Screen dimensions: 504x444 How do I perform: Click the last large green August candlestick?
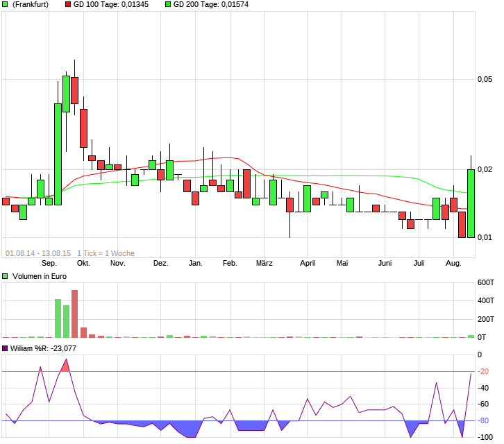(471, 204)
